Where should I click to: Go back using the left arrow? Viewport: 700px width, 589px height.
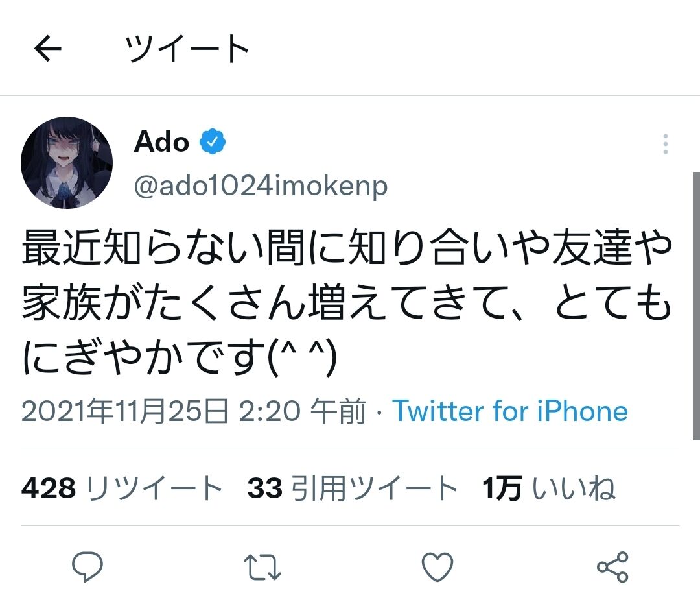click(x=47, y=49)
